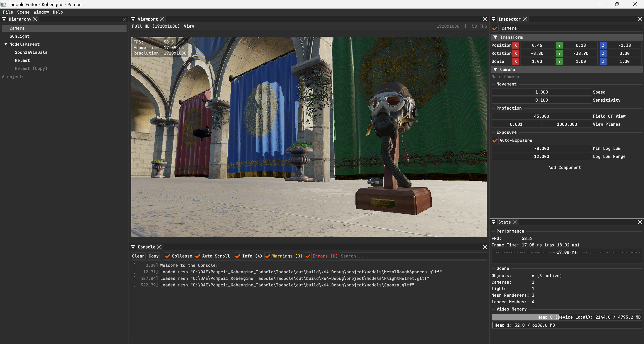
Task: Open the Inspector panel dropdown triangle
Action: click(x=494, y=19)
